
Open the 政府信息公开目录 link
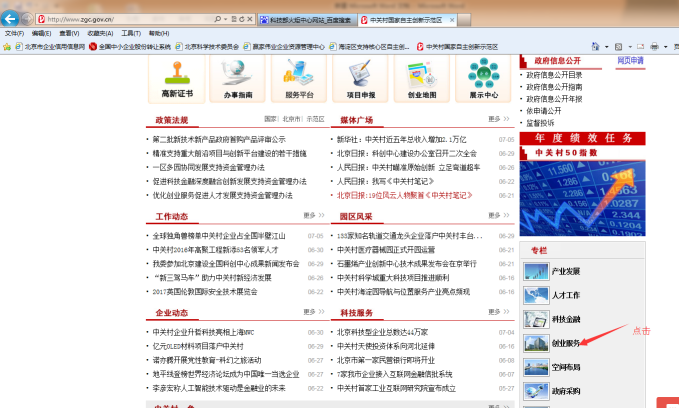pyautogui.click(x=554, y=75)
